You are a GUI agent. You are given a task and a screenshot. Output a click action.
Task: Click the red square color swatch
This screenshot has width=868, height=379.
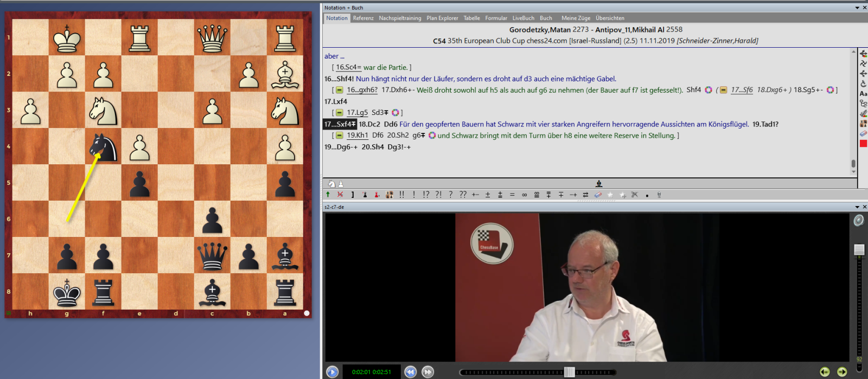[863, 144]
